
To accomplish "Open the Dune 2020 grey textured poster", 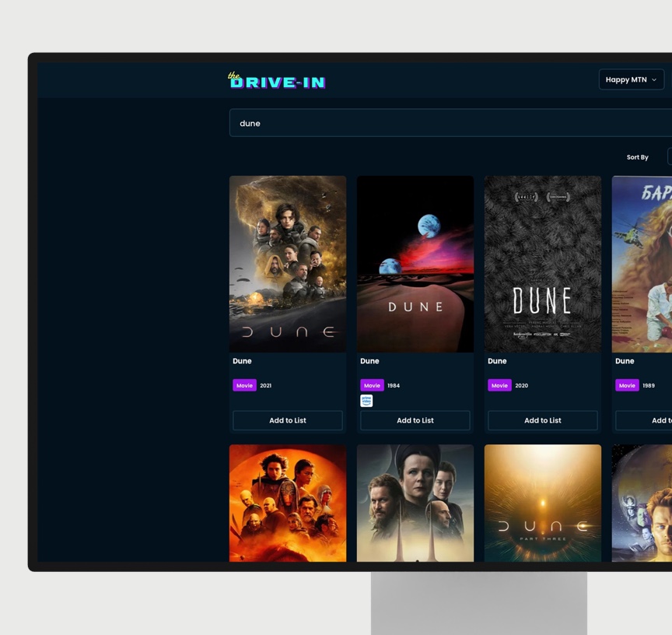I will (x=543, y=264).
